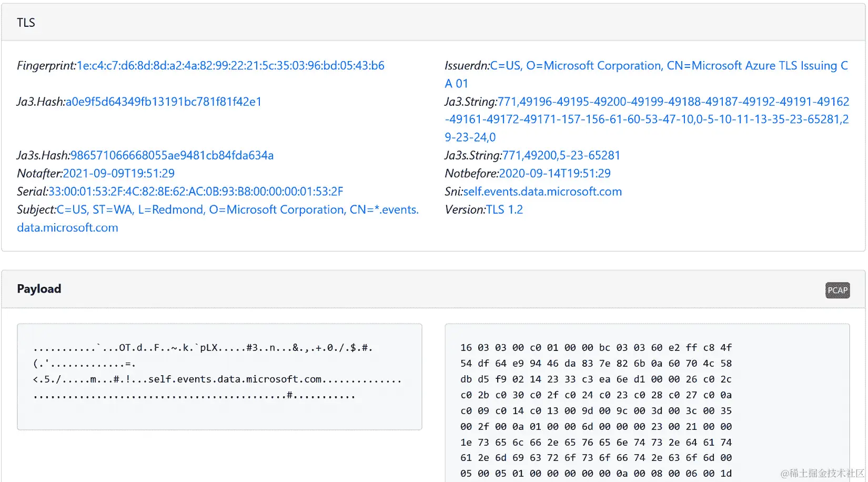Open the Notafter date 2021-09-09T19:51:29
The image size is (868, 482).
point(119,173)
